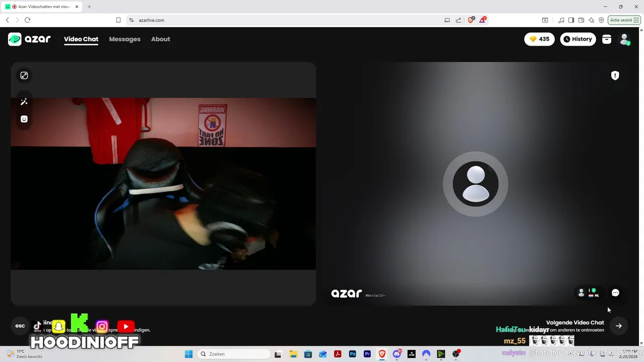This screenshot has width=644, height=362.
Task: Go back with browser back arrow
Action: click(x=8, y=20)
